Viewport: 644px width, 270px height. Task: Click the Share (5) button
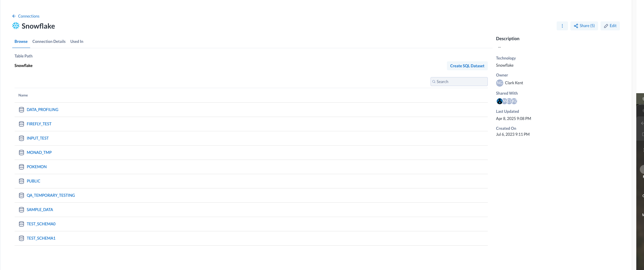pos(584,26)
